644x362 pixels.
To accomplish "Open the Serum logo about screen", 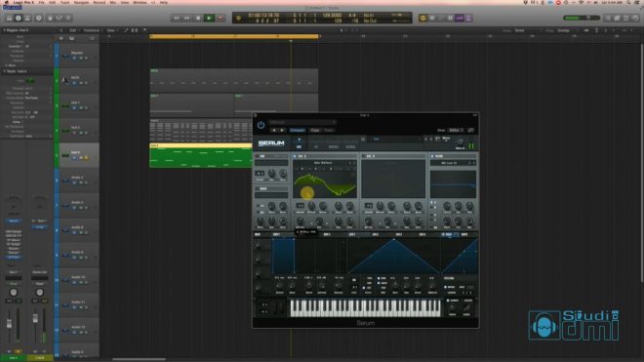I will pyautogui.click(x=271, y=143).
